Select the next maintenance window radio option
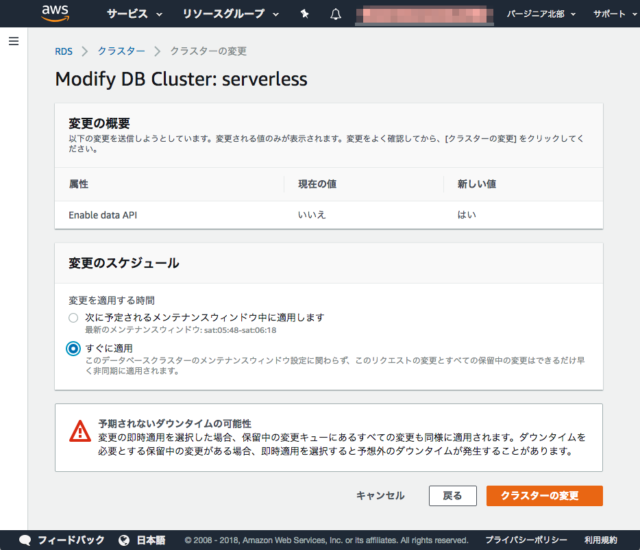640x550 pixels. (x=73, y=318)
